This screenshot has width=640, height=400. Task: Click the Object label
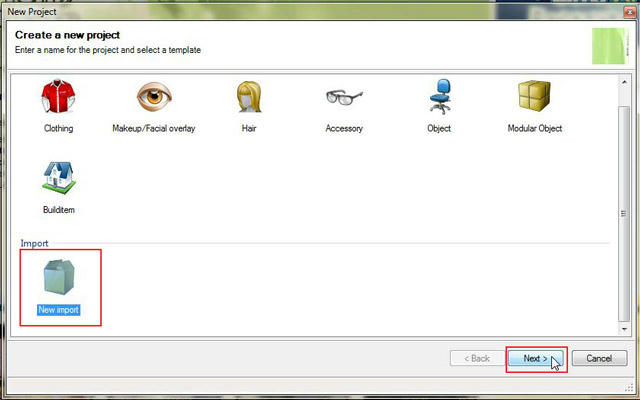click(x=439, y=128)
